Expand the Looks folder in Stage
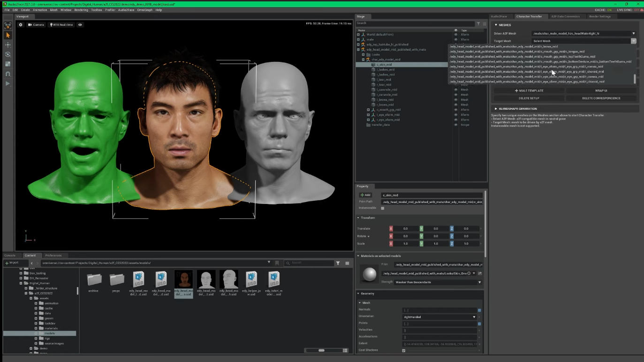Image resolution: width=644 pixels, height=362 pixels. [363, 54]
